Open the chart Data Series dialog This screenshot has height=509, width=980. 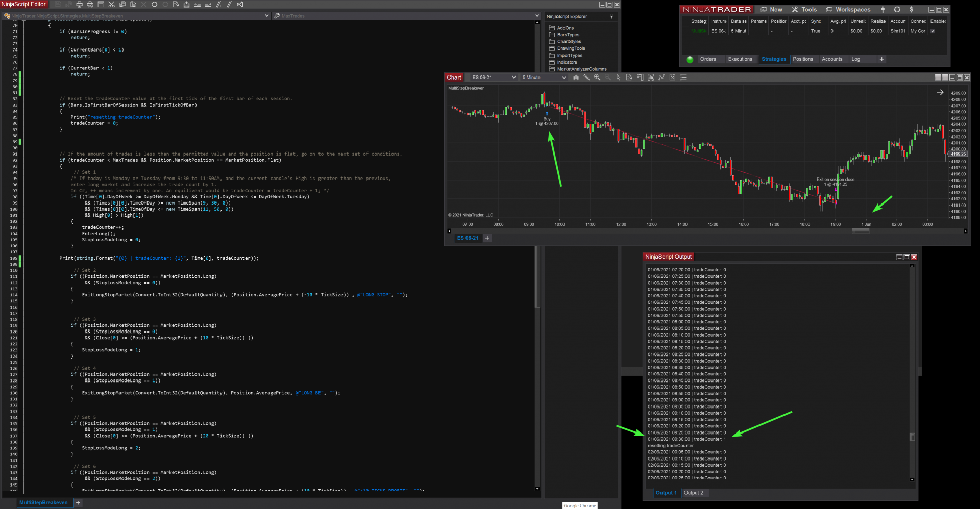pos(651,78)
